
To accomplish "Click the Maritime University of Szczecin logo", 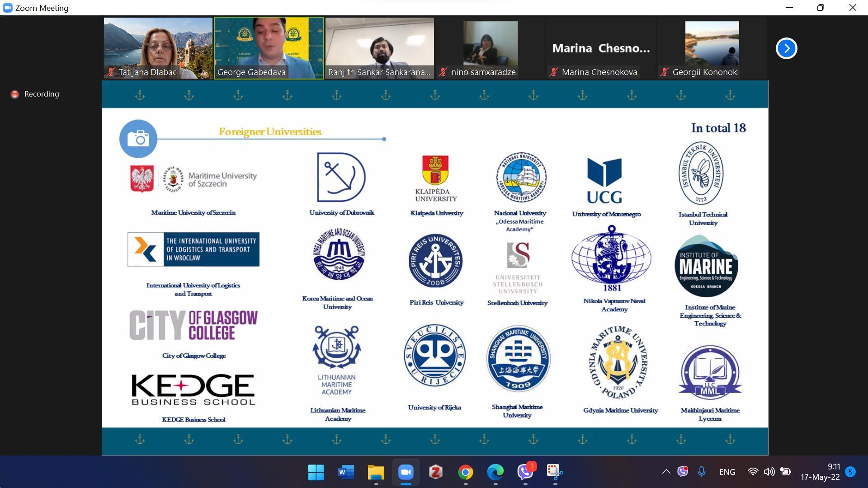I will pos(193,179).
